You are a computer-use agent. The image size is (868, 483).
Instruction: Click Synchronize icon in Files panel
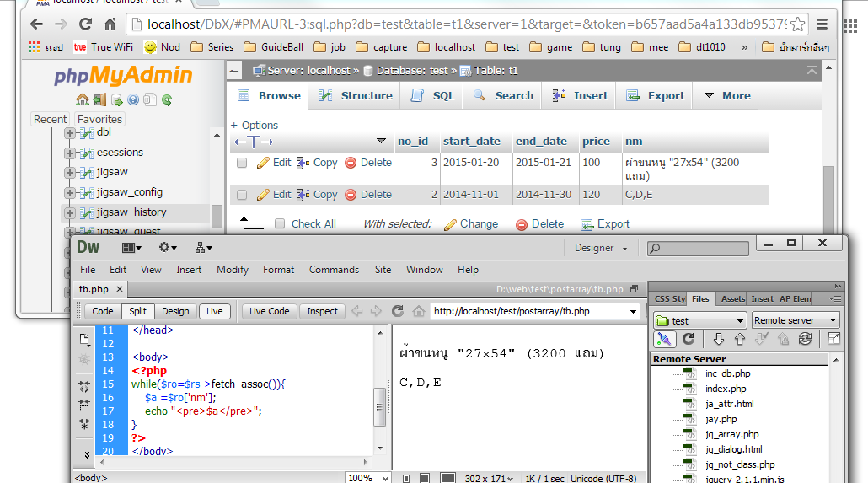(x=805, y=339)
